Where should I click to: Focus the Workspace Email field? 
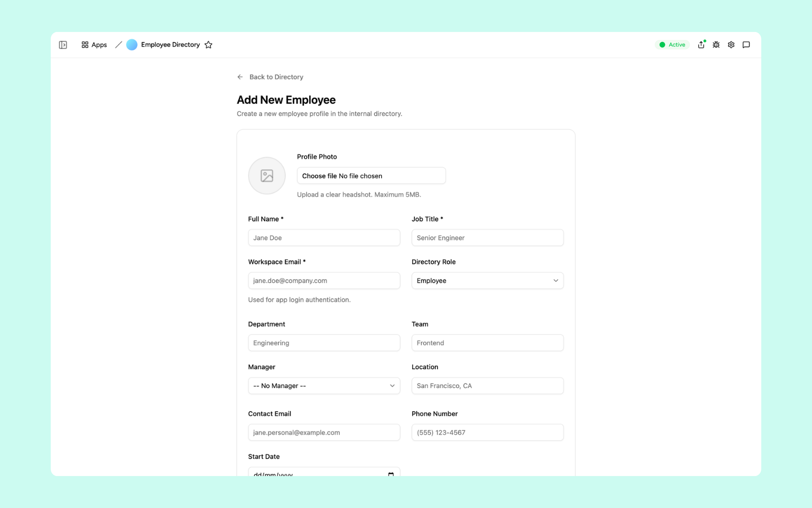coord(324,280)
